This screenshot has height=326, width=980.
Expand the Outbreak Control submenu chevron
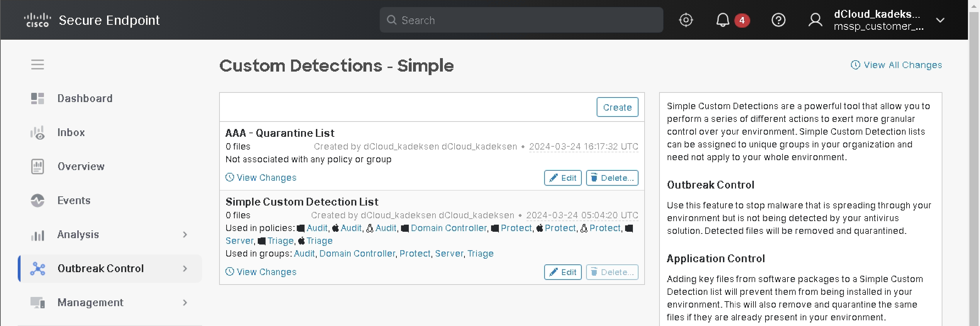click(185, 269)
